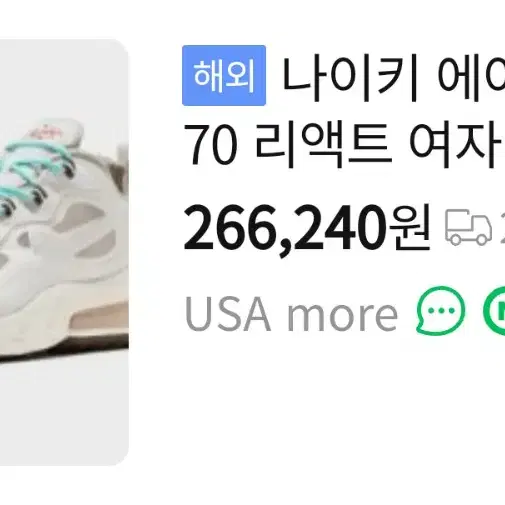Open the green TalkTalk chat bubble icon
The height and width of the screenshot is (505, 505).
[440, 310]
